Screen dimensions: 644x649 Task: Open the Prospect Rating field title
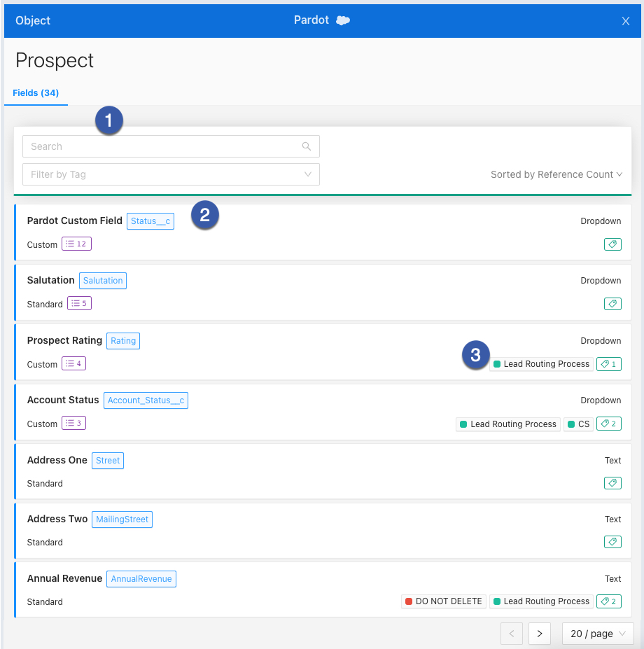pos(64,340)
